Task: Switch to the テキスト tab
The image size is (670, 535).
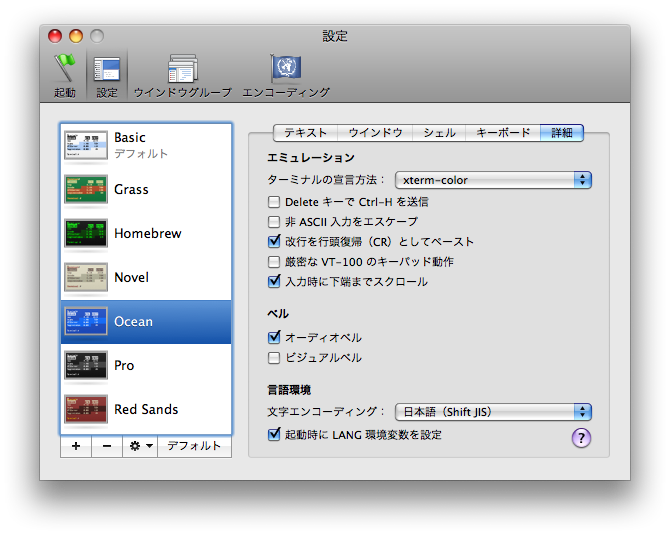Action: point(305,132)
